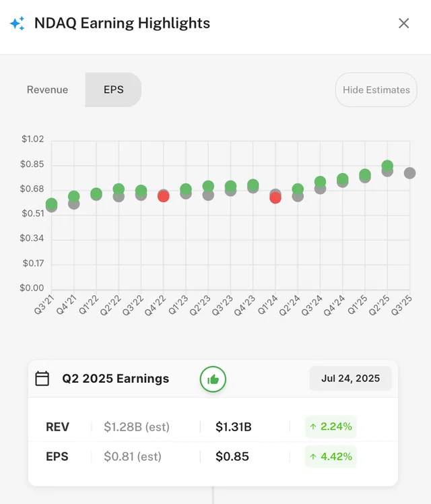Select the Q1'22 green EPS dot

pyautogui.click(x=96, y=194)
